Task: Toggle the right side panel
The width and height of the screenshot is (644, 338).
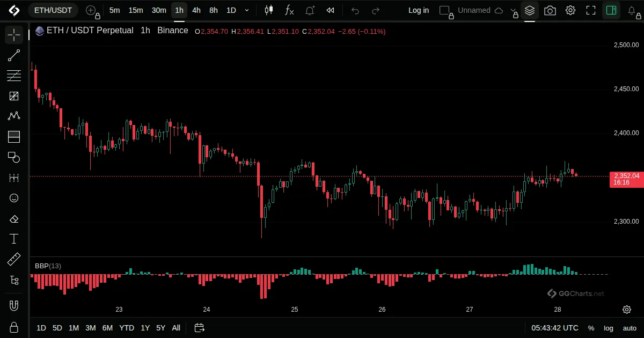Action: coord(611,10)
